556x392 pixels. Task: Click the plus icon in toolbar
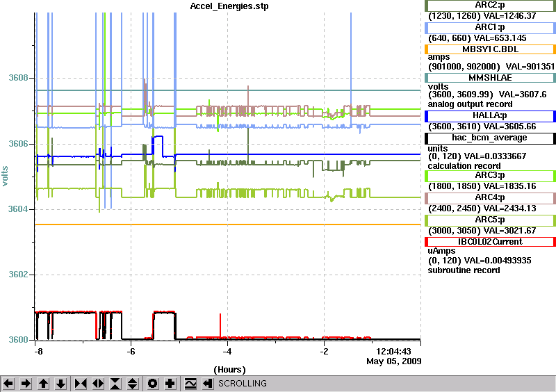pos(170,384)
